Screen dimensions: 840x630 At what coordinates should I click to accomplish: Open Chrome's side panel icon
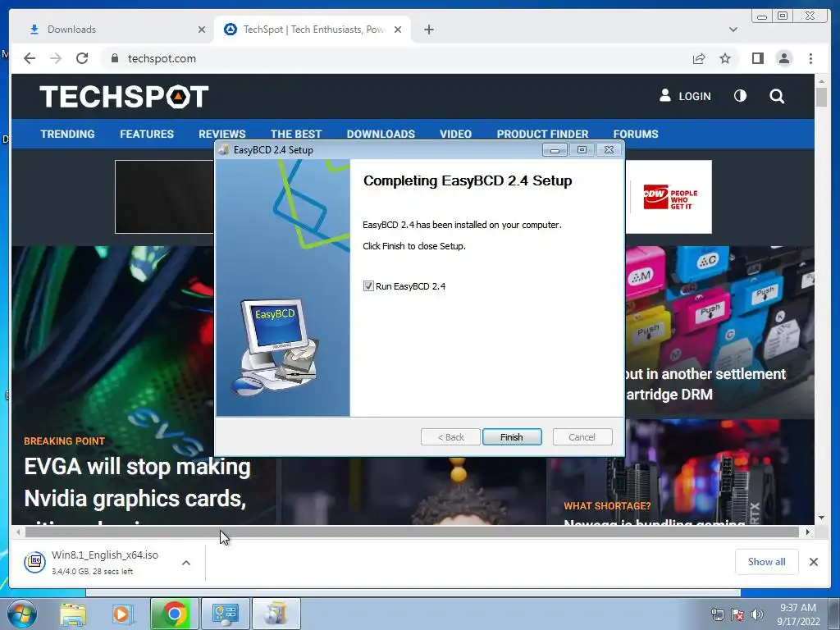[x=757, y=58]
